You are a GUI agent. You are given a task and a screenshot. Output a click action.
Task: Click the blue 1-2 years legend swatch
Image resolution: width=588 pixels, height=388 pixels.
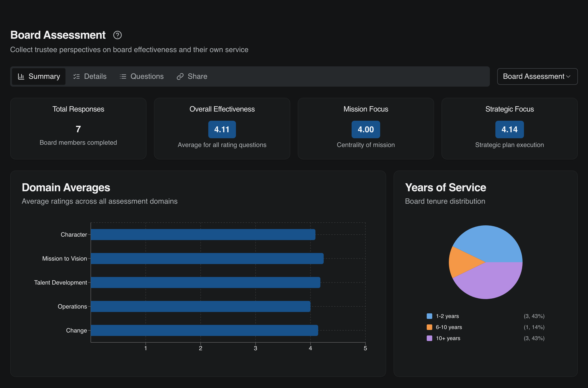point(429,316)
